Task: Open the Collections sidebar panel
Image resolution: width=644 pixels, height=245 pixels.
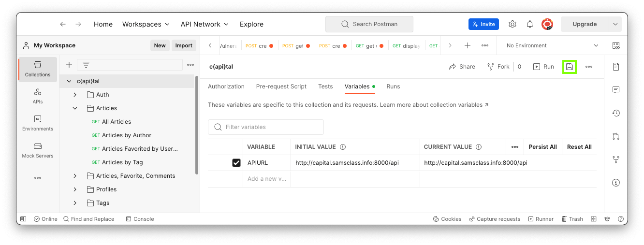Action: 38,69
